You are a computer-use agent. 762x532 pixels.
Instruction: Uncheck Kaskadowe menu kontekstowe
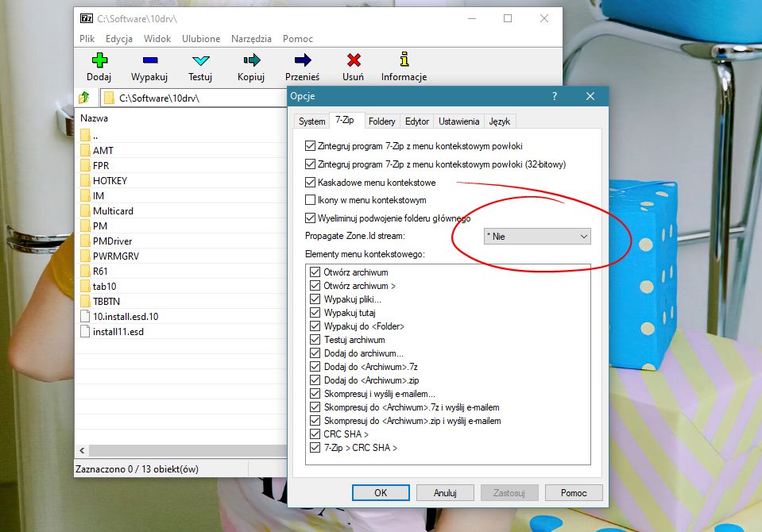point(310,182)
